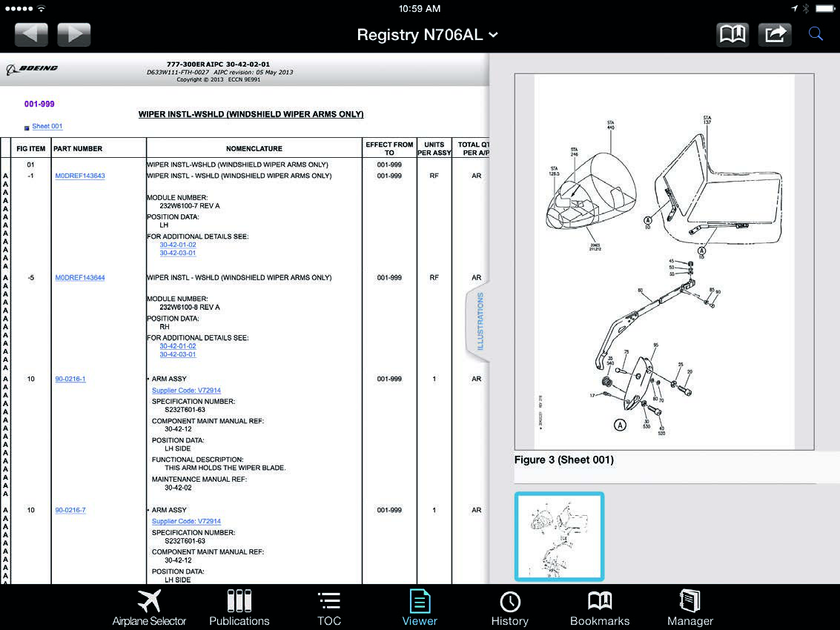Screen dimensions: 840x630
Task: Open the Sheet 001 link
Action: click(x=47, y=127)
